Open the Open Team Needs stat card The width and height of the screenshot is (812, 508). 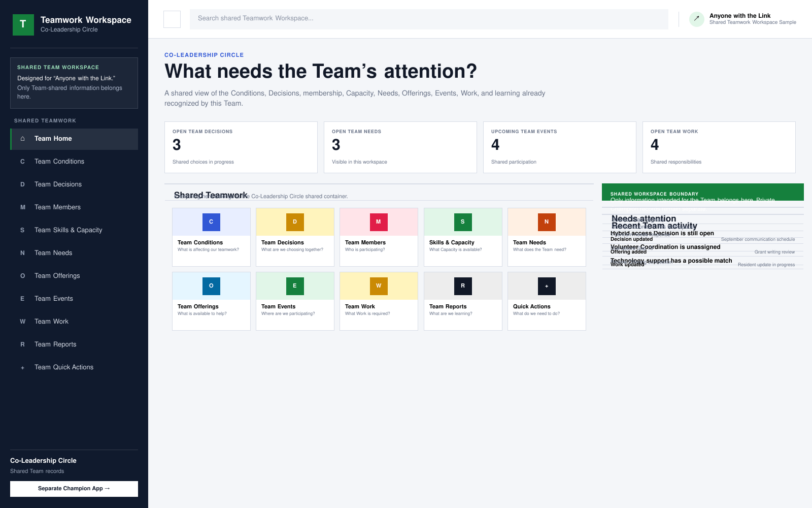point(400,147)
